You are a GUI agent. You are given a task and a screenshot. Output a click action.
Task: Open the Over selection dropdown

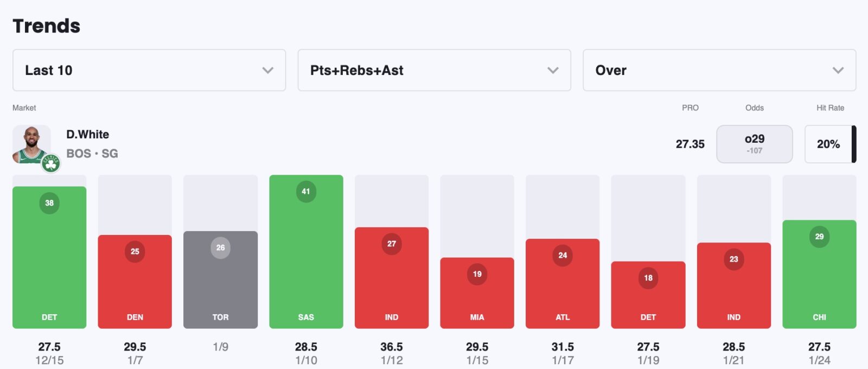(x=719, y=71)
